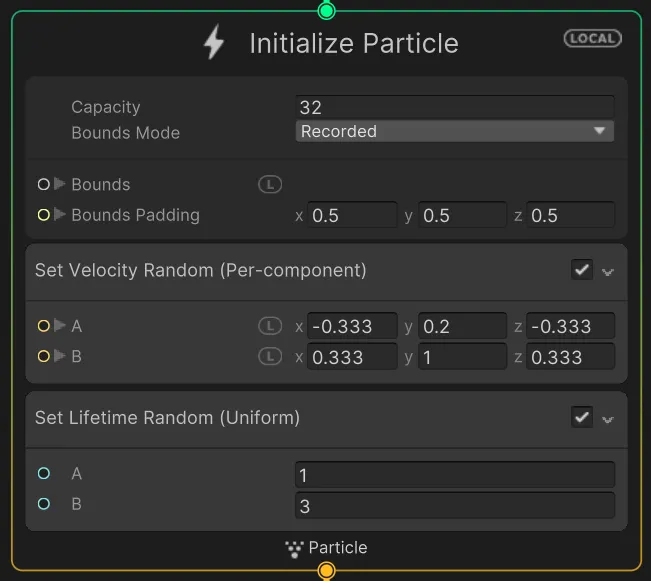Click the Bounds Padding input port circle
This screenshot has height=581, width=651.
coord(43,215)
